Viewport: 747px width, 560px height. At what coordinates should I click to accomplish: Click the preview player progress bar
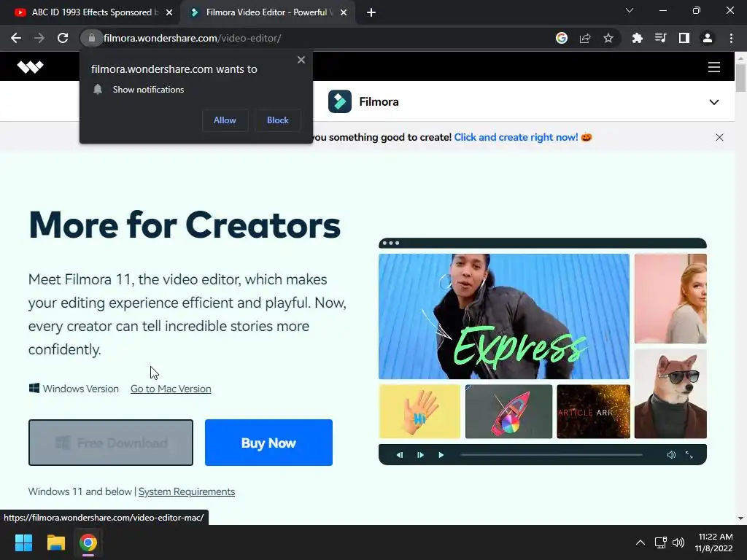coord(551,455)
